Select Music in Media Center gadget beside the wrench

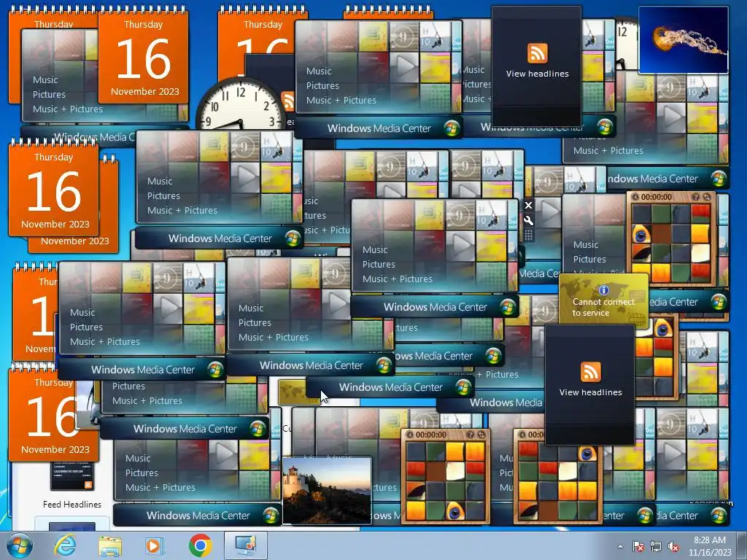pyautogui.click(x=375, y=249)
